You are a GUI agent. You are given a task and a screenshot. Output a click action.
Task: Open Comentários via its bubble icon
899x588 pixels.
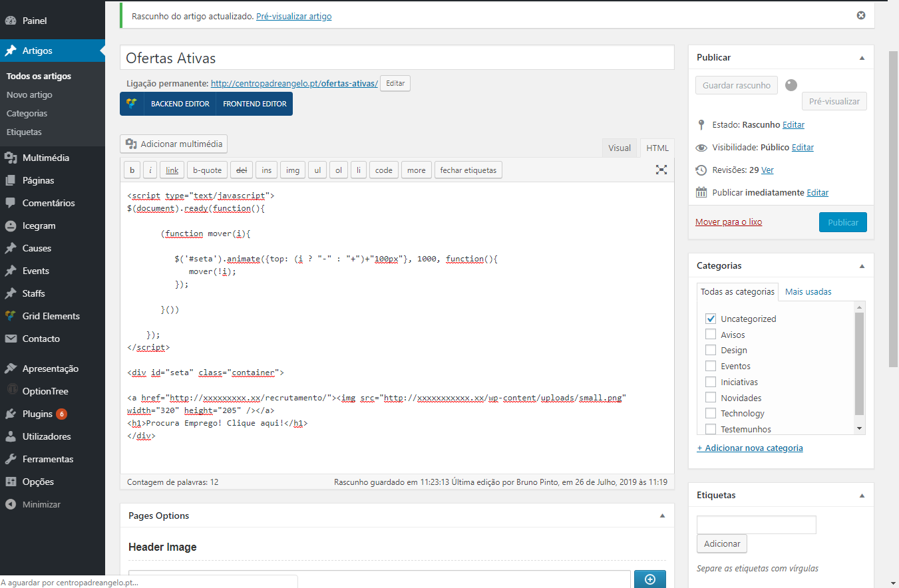(x=11, y=203)
